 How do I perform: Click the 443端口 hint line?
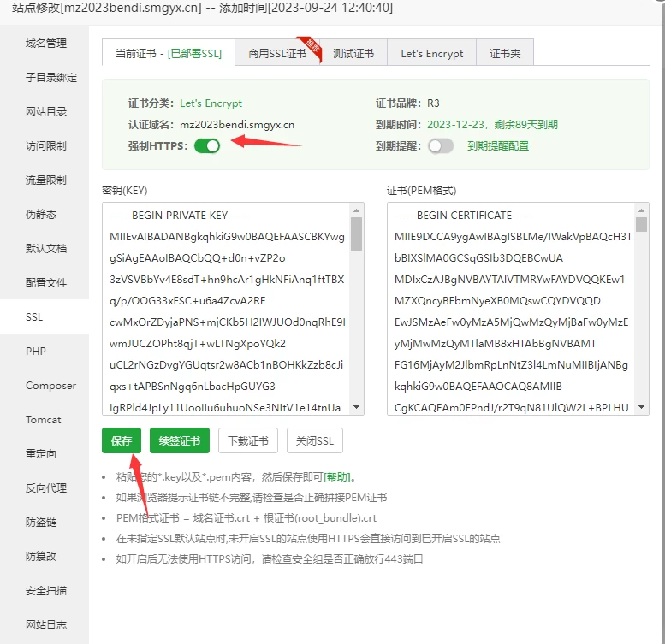tap(270, 559)
